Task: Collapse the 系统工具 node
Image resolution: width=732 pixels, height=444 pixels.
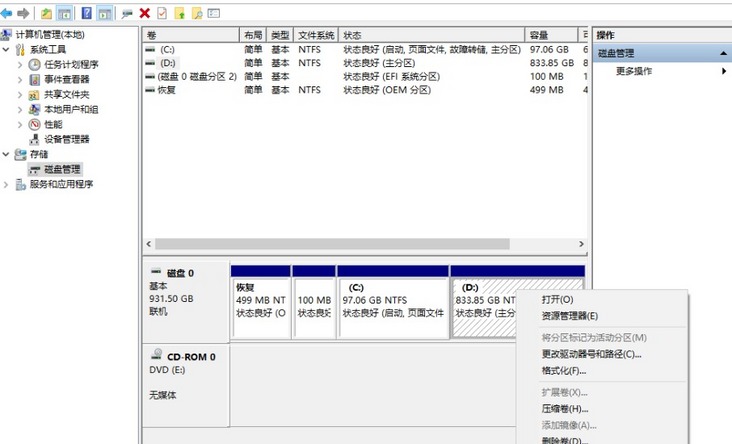Action: point(6,49)
